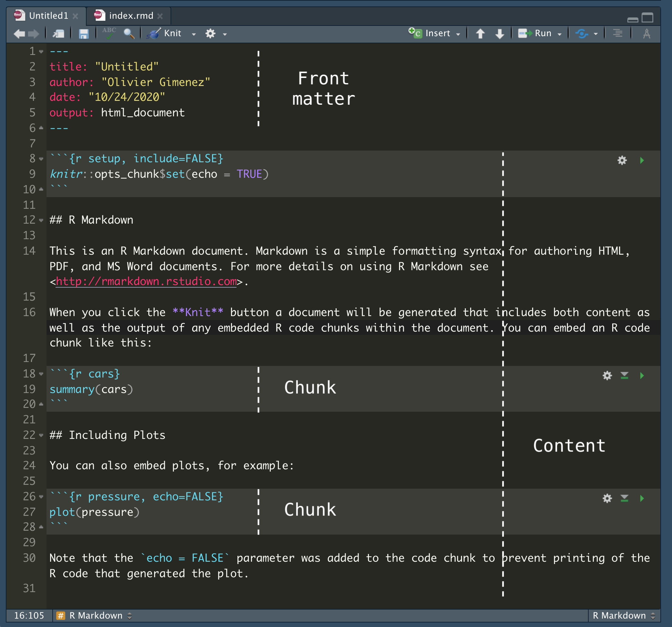Go to previous chunk up arrow
672x627 pixels.
(480, 34)
